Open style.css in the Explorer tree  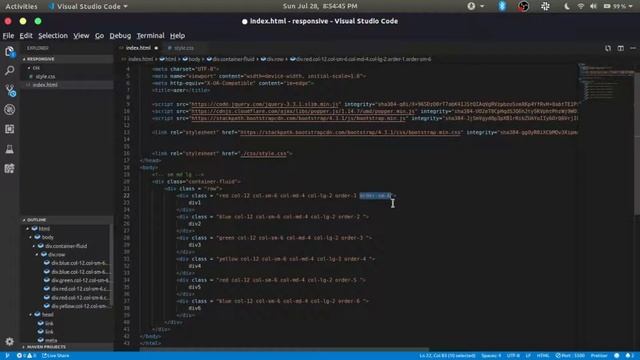tap(45, 76)
